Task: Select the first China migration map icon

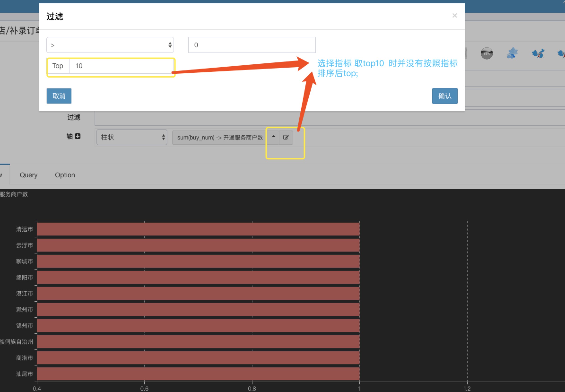Action: pos(538,53)
